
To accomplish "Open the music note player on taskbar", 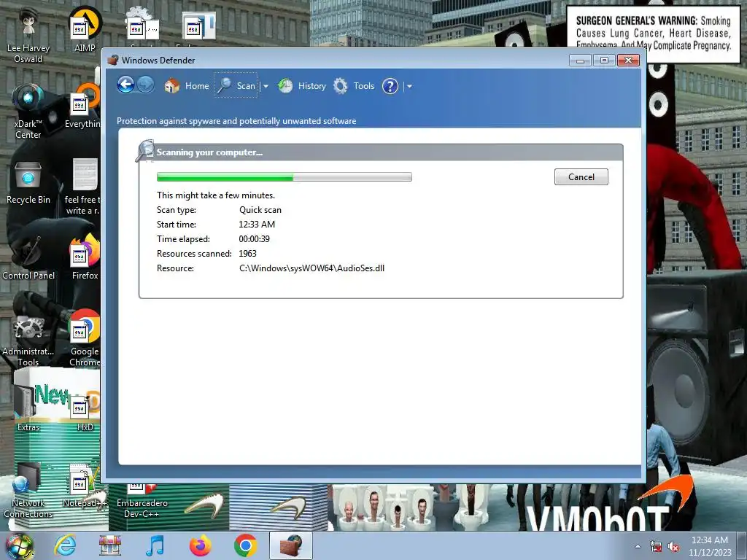I will tap(155, 545).
